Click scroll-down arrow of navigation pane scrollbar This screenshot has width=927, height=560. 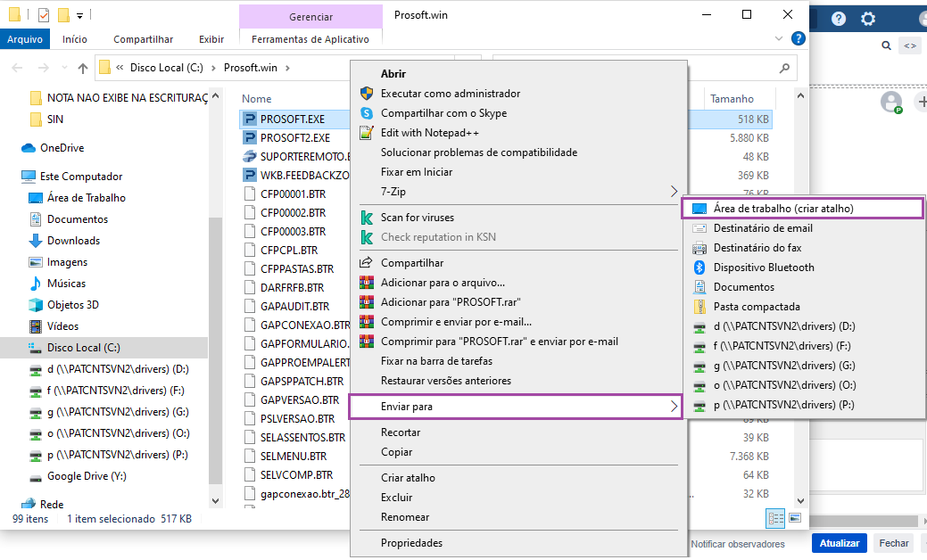coord(215,500)
